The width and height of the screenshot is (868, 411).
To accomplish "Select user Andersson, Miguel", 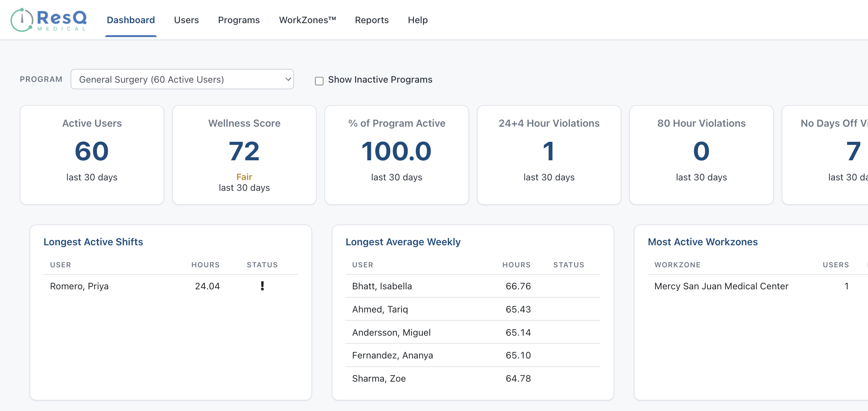I will point(391,333).
